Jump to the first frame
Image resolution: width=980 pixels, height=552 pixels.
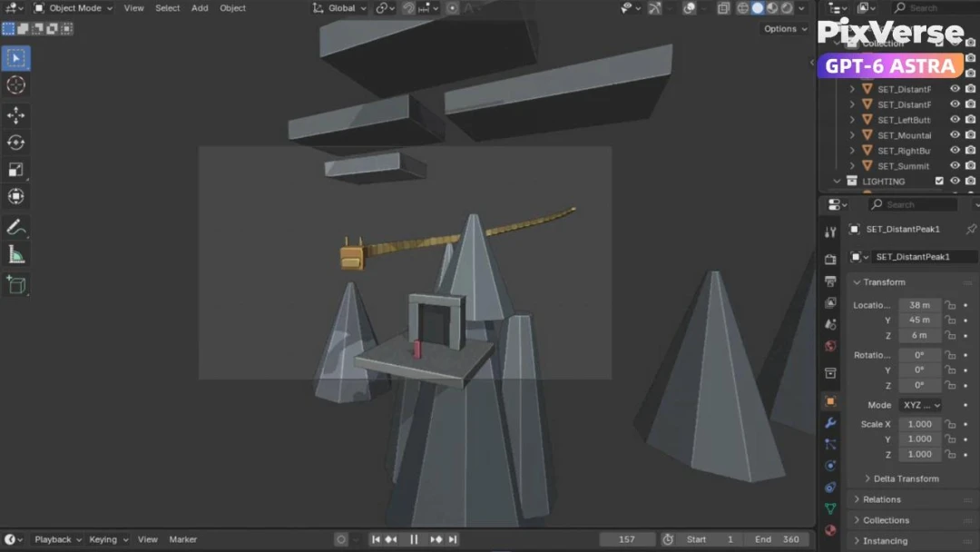pyautogui.click(x=376, y=539)
